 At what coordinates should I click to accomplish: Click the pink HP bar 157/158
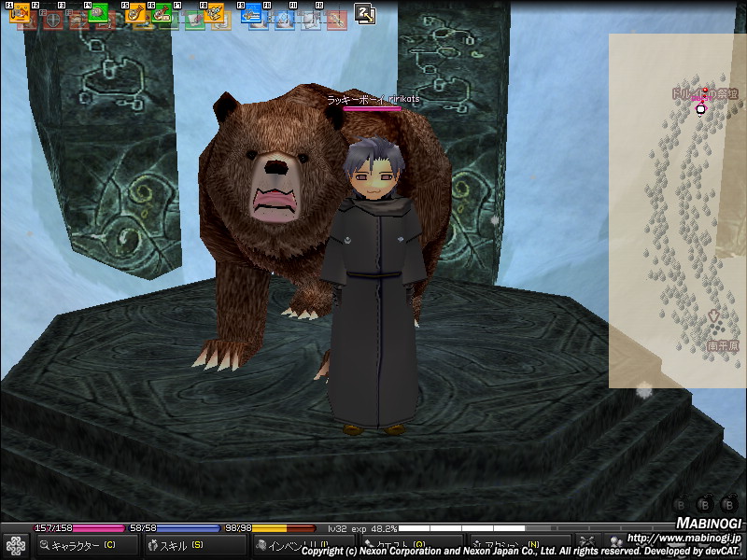(79, 528)
